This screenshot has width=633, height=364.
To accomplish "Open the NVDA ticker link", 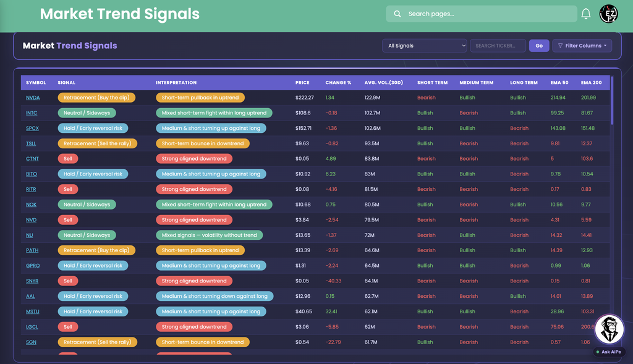I will (33, 98).
